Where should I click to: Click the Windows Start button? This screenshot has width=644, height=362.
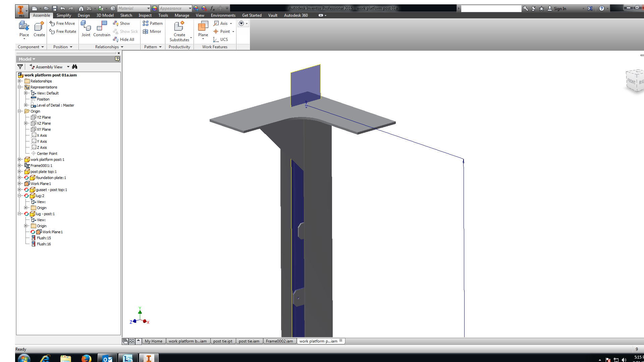click(24, 358)
